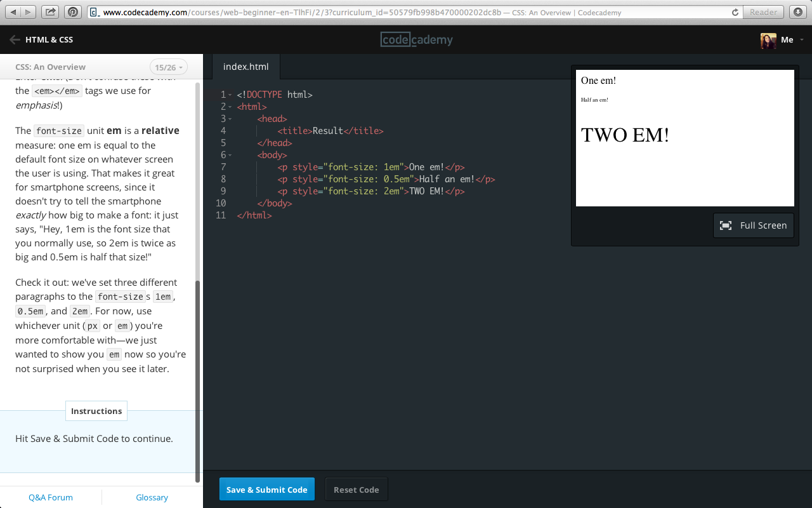Switch to the index.html tab
The height and width of the screenshot is (508, 812).
coord(246,66)
